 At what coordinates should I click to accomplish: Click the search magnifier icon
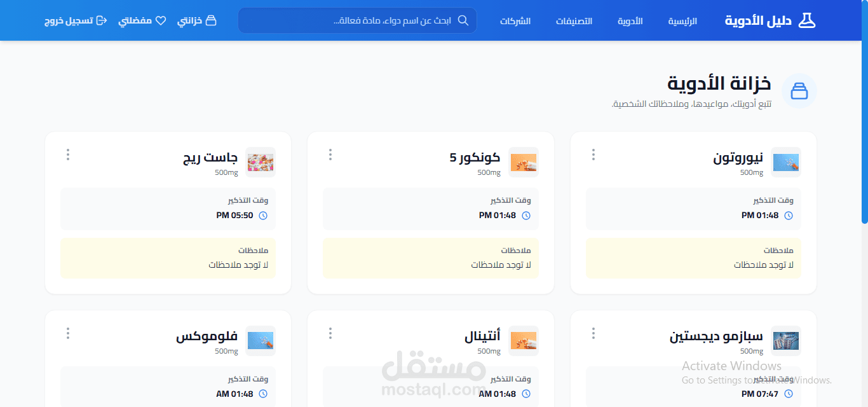tap(463, 20)
